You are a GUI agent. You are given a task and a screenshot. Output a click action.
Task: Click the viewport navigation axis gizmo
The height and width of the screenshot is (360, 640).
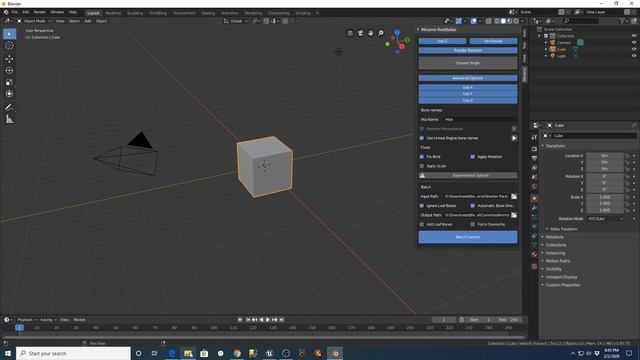[397, 41]
